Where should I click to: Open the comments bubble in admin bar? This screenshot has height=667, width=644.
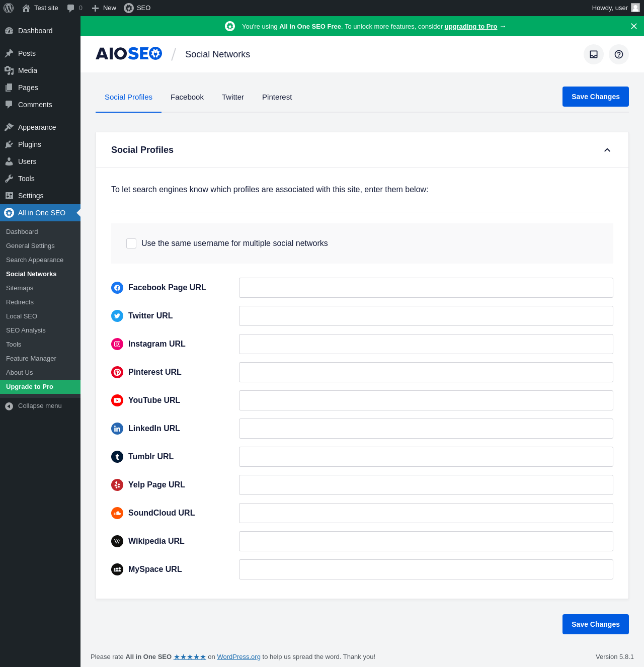(74, 8)
